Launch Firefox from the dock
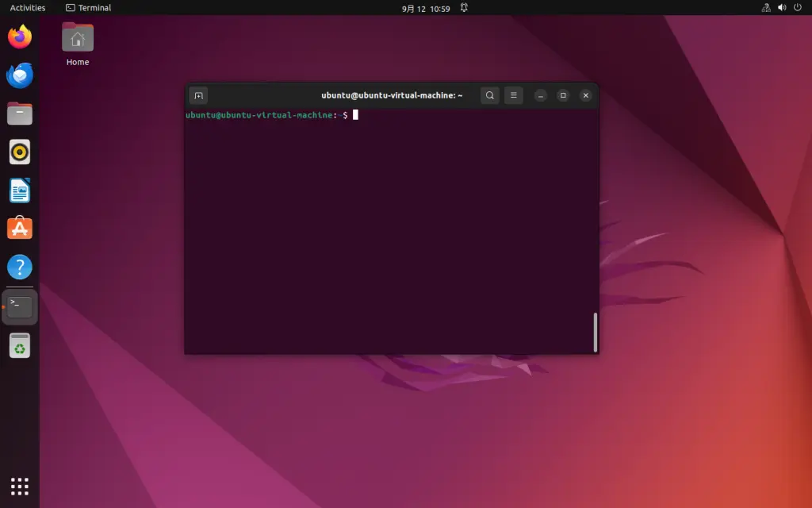Image resolution: width=812 pixels, height=508 pixels. (x=20, y=37)
